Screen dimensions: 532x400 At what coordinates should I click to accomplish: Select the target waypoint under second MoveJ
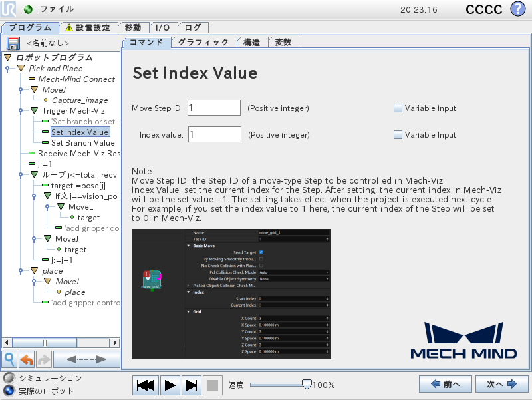pos(75,249)
